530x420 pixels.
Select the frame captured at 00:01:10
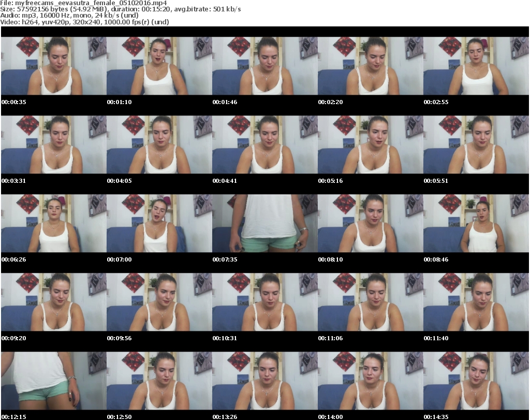pyautogui.click(x=159, y=66)
